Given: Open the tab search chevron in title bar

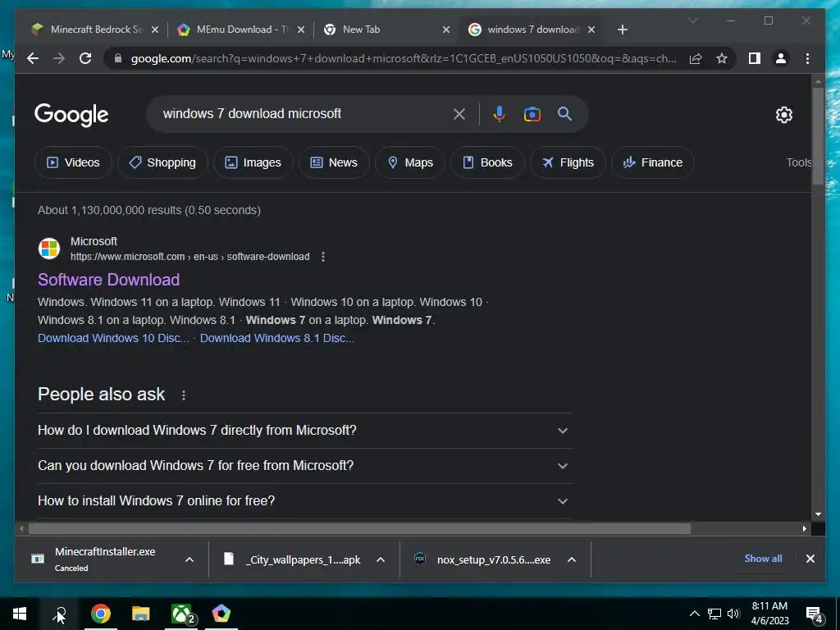Looking at the screenshot, I should click(x=692, y=21).
